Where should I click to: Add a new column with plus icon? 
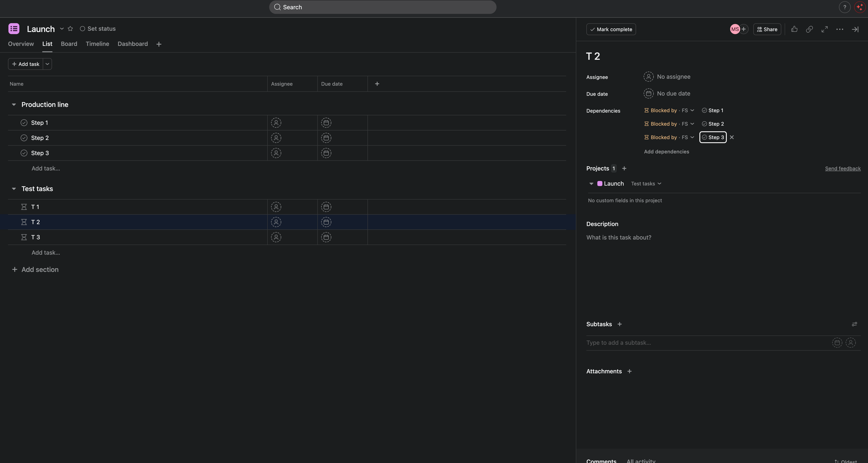pos(377,84)
